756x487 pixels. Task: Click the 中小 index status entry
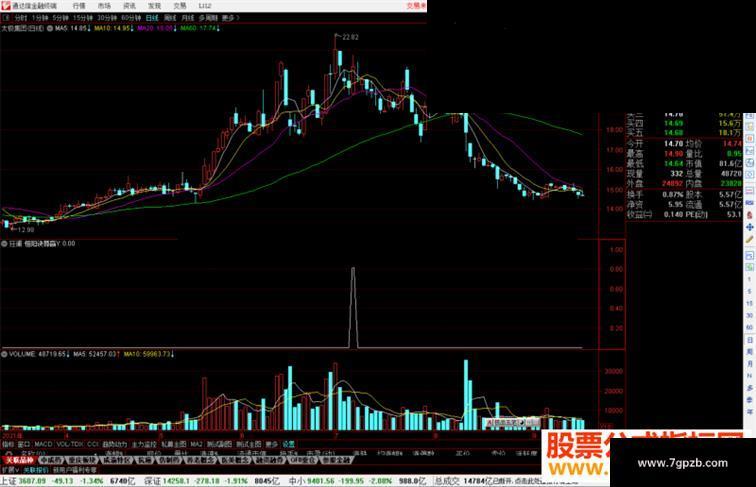[x=358, y=481]
